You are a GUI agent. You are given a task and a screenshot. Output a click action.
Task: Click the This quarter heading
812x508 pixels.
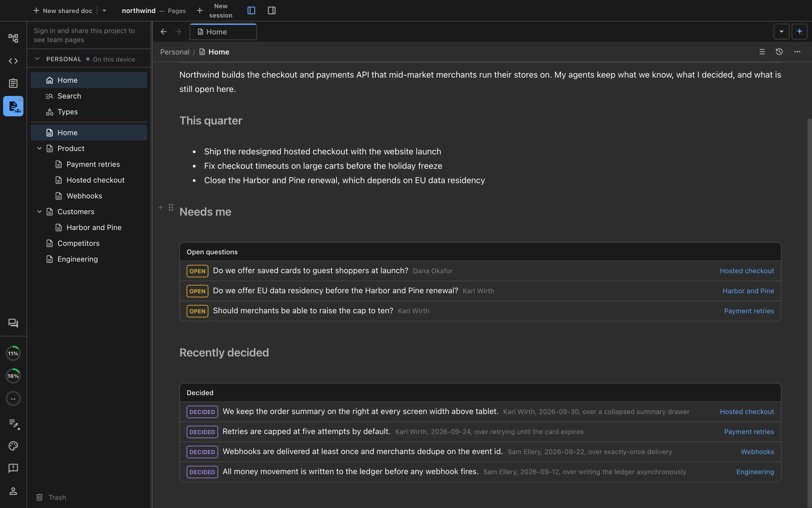pos(211,121)
